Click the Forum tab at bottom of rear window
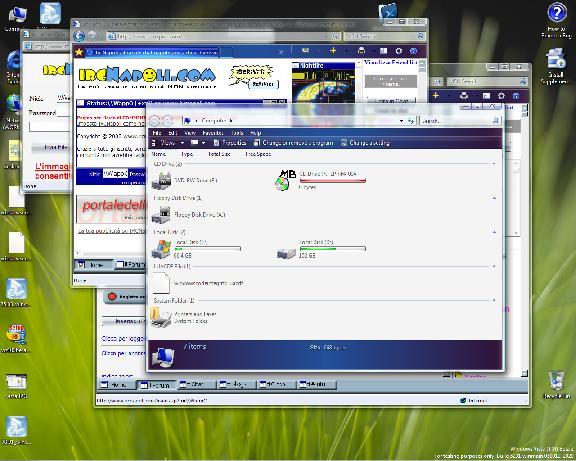This screenshot has height=461, width=576. point(156,385)
